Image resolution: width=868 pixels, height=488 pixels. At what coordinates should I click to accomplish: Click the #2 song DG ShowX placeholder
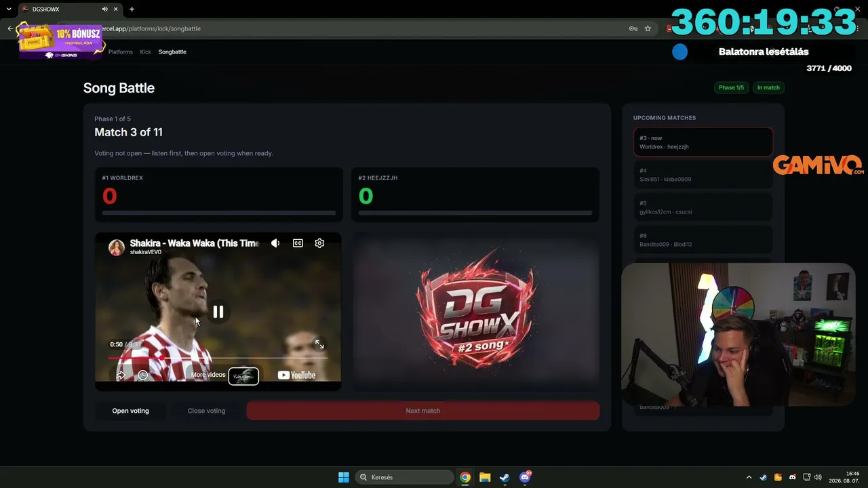pyautogui.click(x=475, y=312)
